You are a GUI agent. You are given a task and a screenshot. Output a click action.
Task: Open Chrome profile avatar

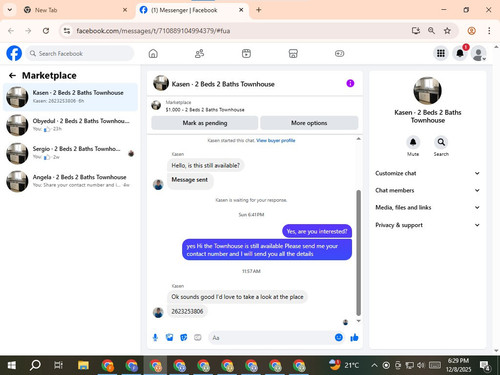point(471,31)
